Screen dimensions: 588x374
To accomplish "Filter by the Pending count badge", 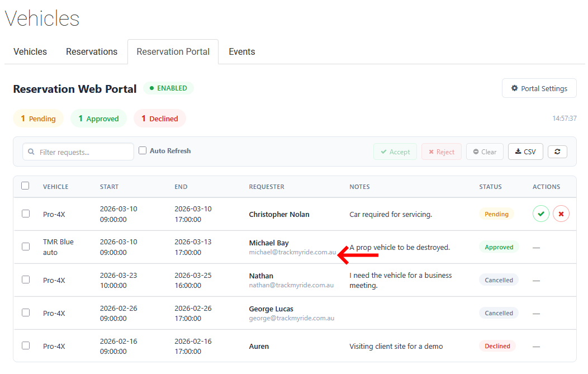I will 38,119.
